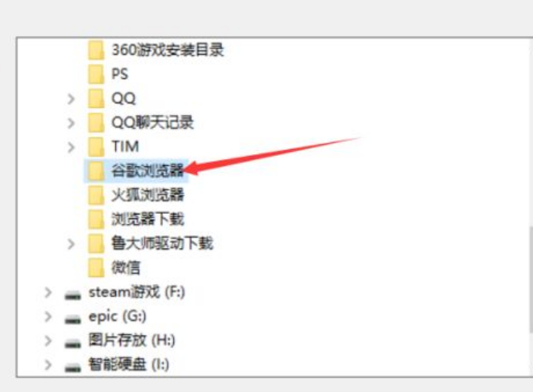Click the 图片存放 (H:) drive icon
The width and height of the screenshot is (533, 392).
click(x=73, y=343)
